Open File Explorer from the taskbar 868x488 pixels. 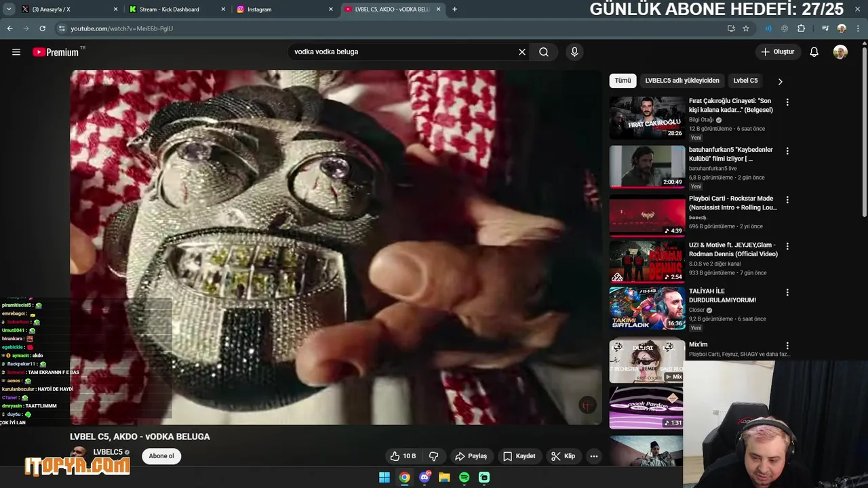pos(444,477)
